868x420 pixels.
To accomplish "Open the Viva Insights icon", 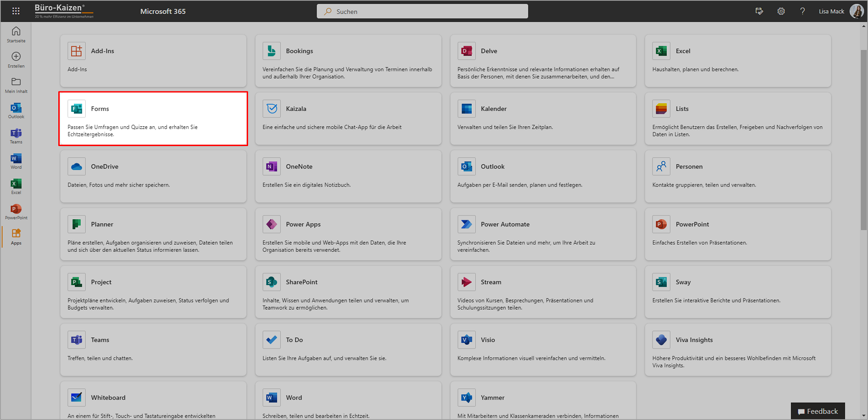I will pyautogui.click(x=661, y=340).
